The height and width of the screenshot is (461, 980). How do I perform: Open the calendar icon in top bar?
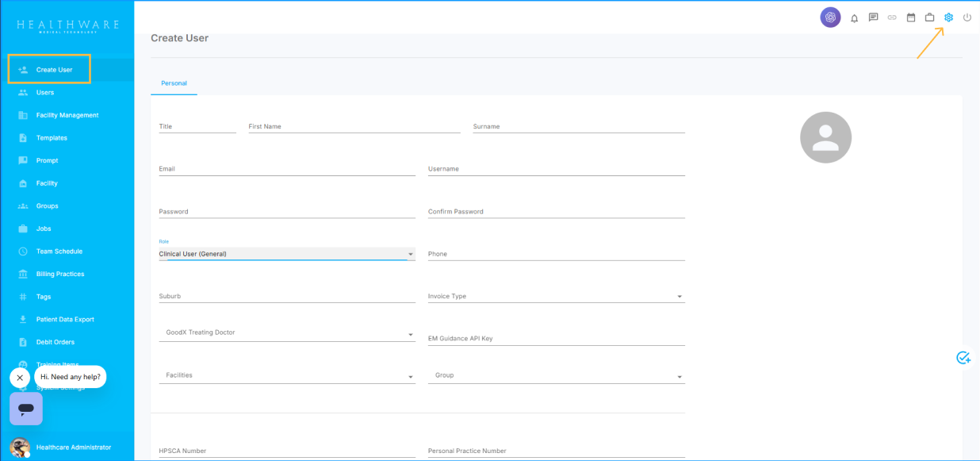point(911,17)
